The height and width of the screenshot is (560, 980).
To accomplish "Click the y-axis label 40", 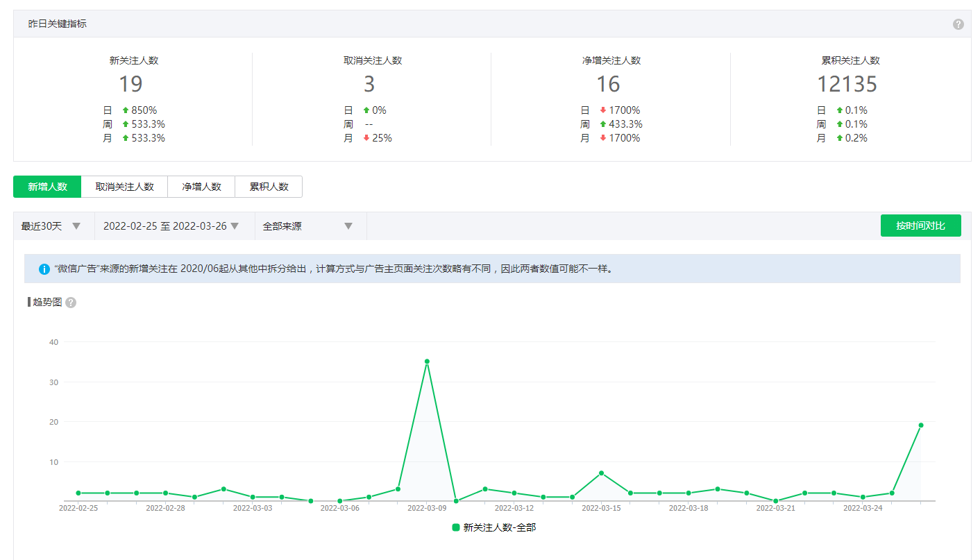I will point(53,342).
